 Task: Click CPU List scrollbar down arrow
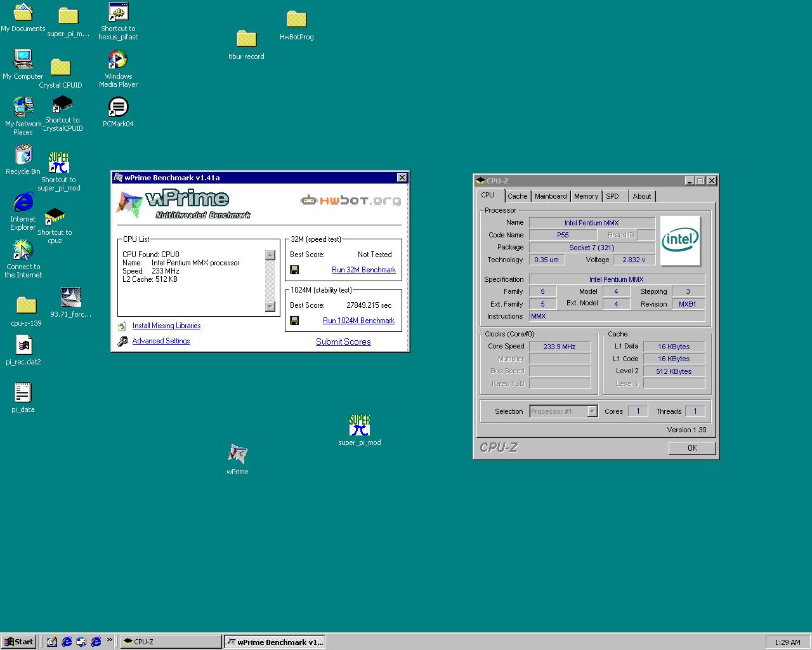coord(270,307)
